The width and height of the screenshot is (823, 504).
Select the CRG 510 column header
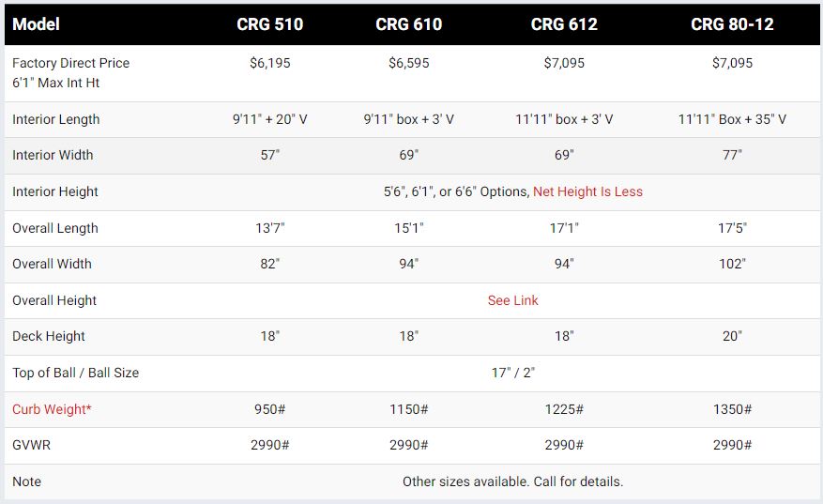click(x=269, y=24)
